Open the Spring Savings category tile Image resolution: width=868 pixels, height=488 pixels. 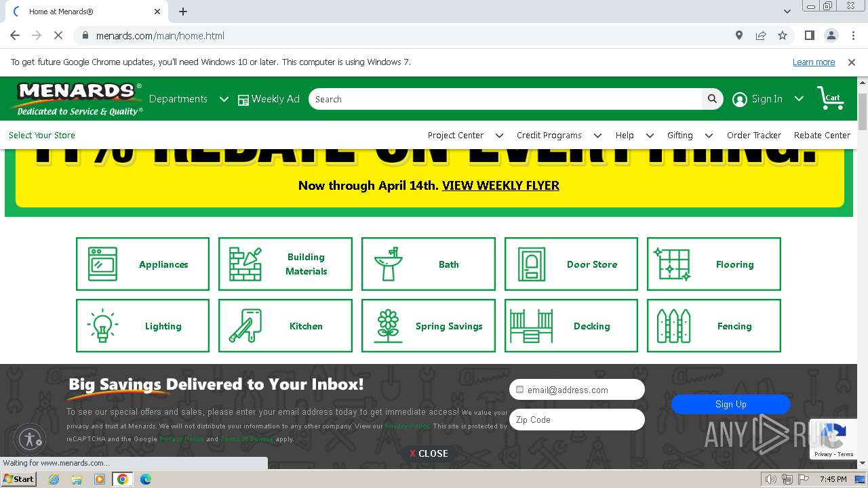click(429, 326)
